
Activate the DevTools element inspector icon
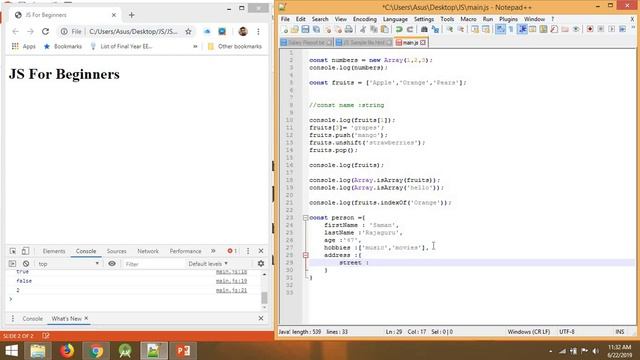13,251
